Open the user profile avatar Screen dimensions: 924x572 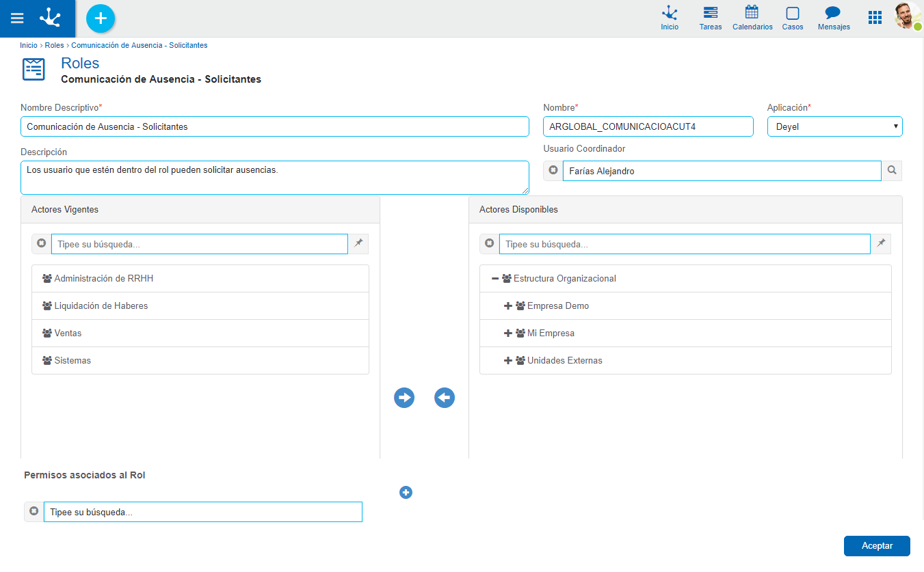(908, 16)
